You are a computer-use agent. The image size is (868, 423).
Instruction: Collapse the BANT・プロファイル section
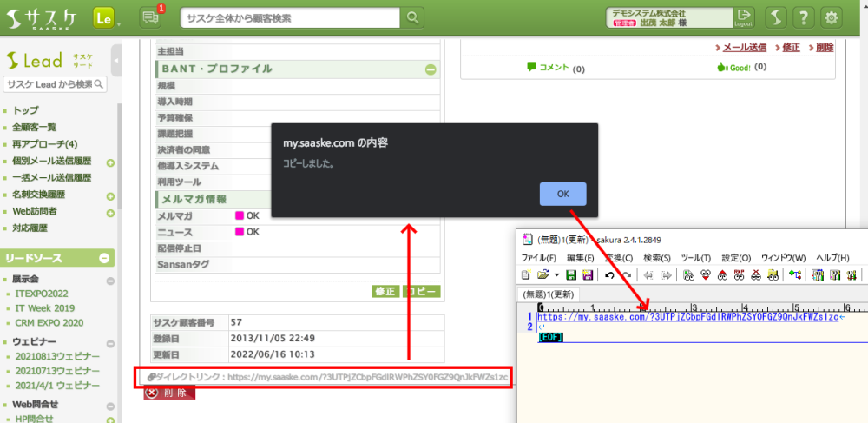click(431, 69)
